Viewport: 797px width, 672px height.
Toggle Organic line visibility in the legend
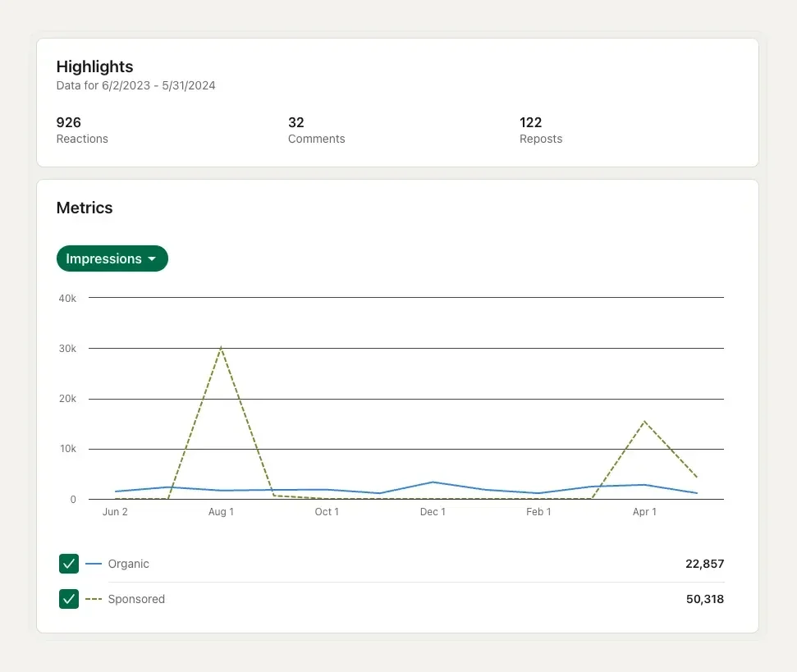point(69,564)
